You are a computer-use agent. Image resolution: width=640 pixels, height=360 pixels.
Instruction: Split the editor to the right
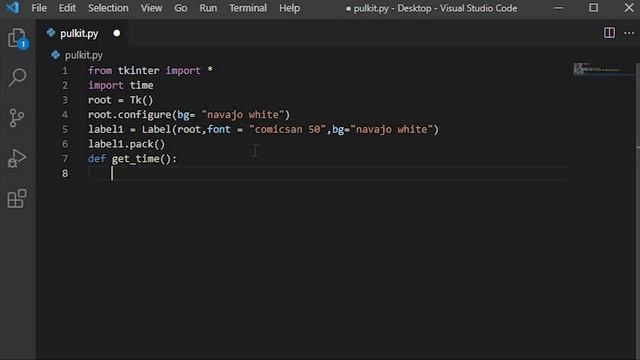click(609, 33)
